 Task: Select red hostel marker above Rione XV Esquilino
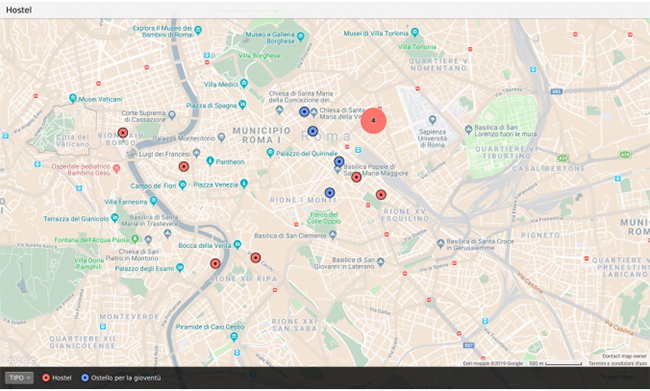[381, 194]
